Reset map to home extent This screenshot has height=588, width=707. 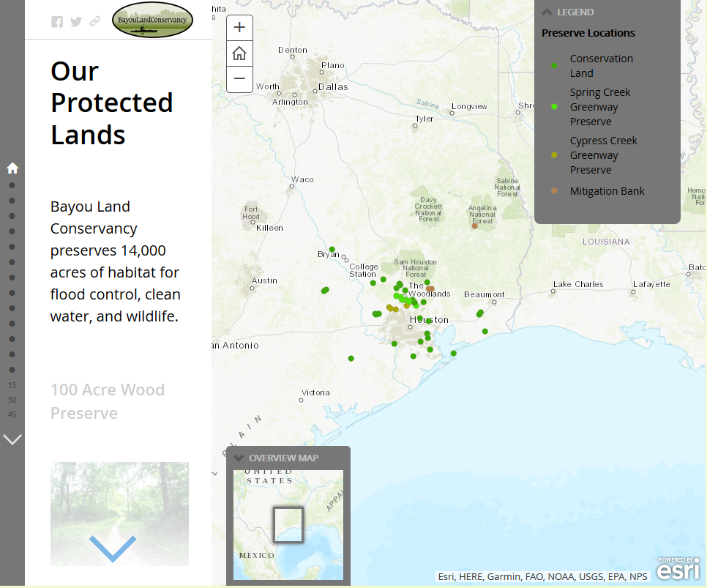tap(239, 53)
